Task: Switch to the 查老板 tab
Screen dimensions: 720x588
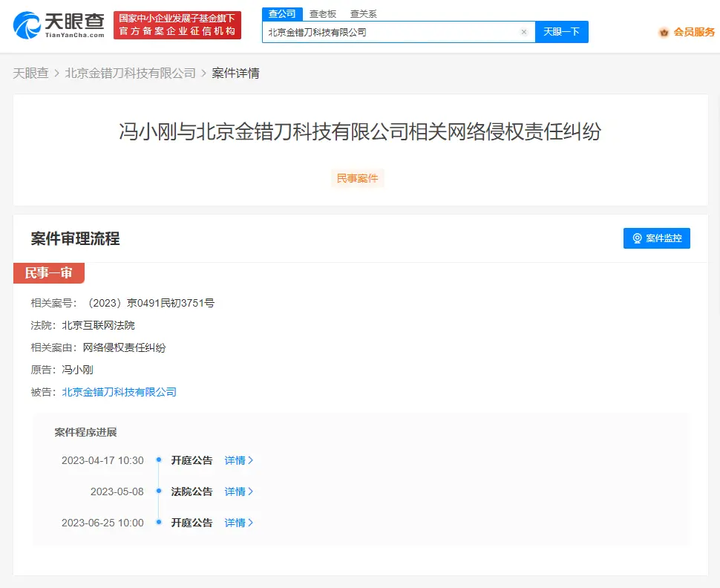Action: 322,14
